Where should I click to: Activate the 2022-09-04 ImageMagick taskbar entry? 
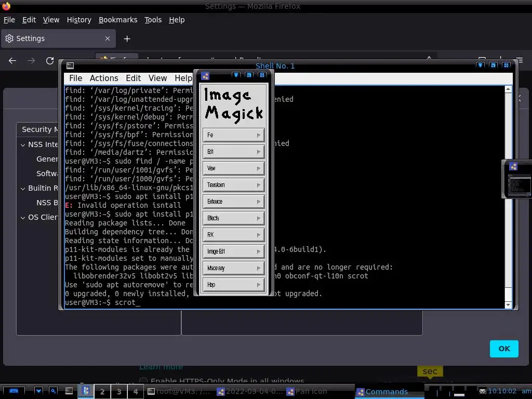pyautogui.click(x=250, y=392)
